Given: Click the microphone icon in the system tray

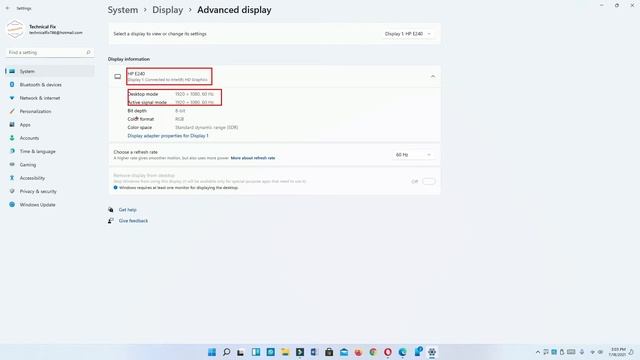Looking at the screenshot, I should click(x=582, y=352).
